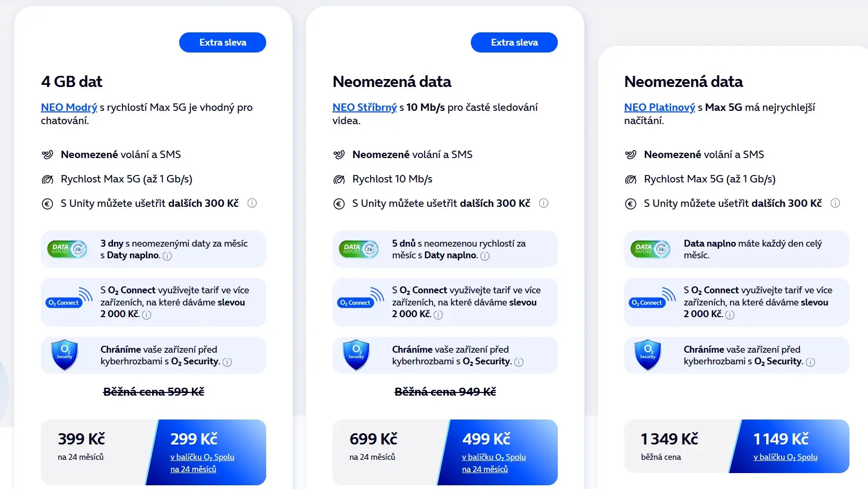Open the NEO Platinový tariff link
Viewport: 868px width, 489px height.
pos(660,108)
